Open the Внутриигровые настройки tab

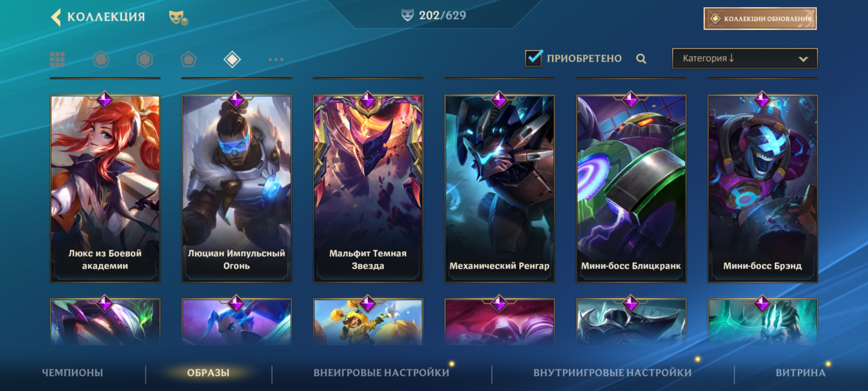(x=612, y=373)
